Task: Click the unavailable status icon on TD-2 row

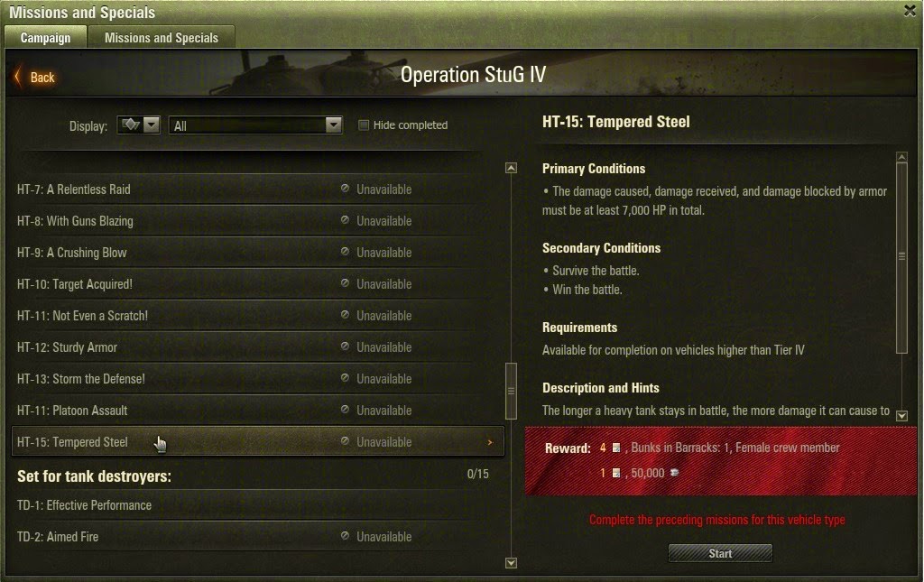Action: click(x=345, y=536)
